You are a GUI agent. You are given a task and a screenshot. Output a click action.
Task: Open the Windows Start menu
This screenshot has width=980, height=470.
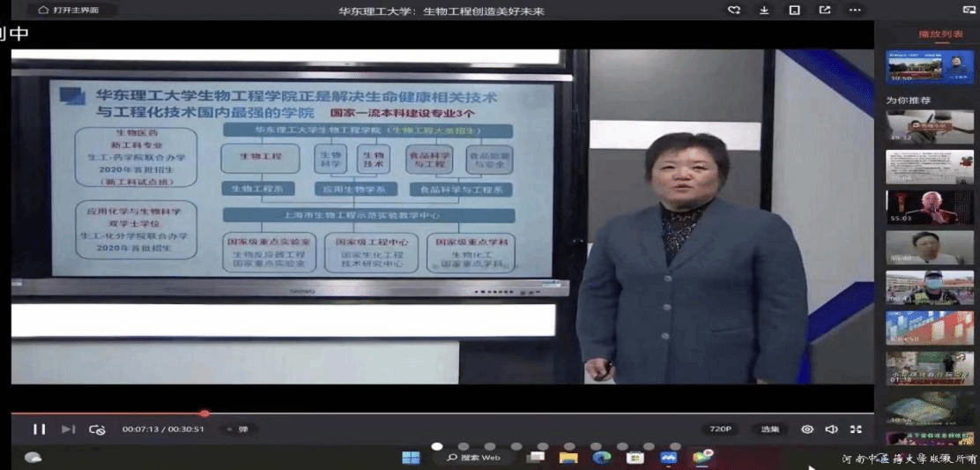[411, 458]
